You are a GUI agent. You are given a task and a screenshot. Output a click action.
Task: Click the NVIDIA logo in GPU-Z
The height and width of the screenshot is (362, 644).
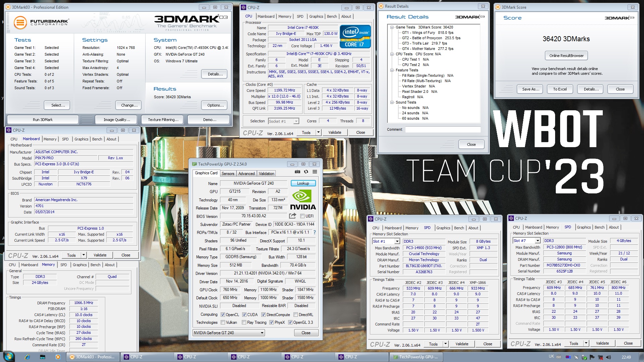(303, 200)
